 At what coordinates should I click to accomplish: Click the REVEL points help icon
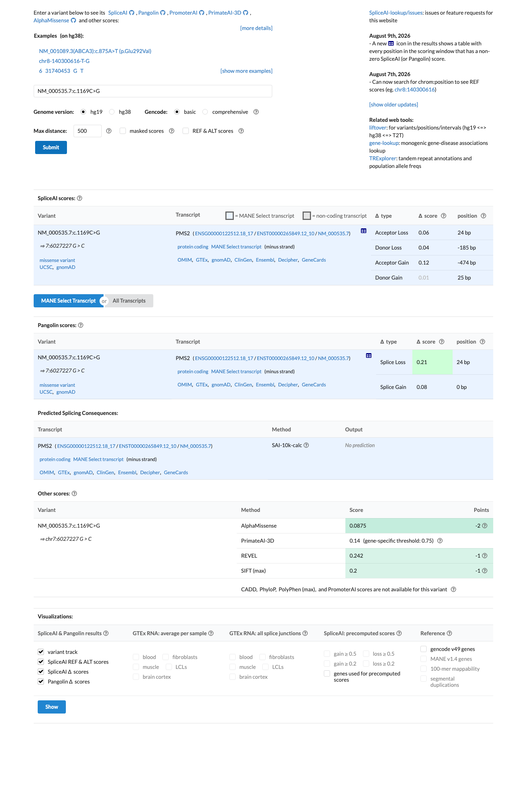click(485, 556)
